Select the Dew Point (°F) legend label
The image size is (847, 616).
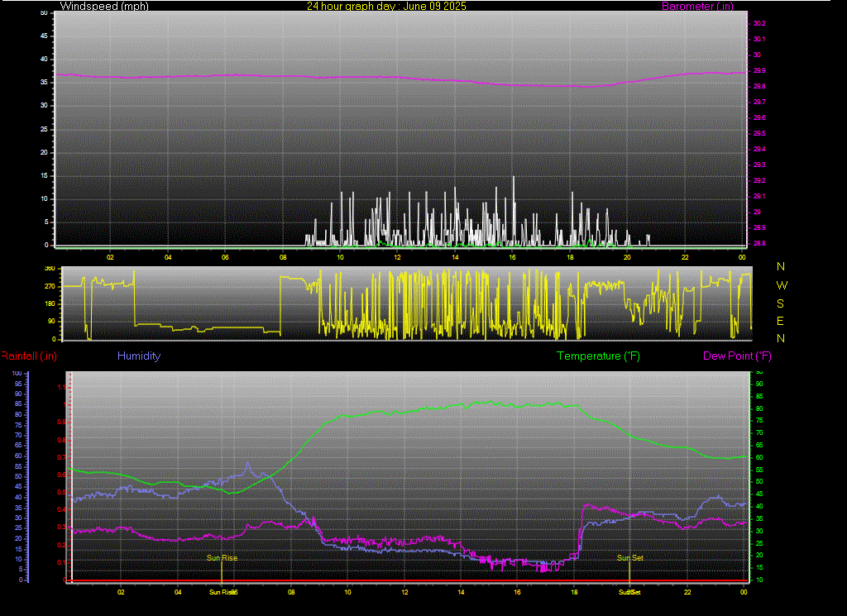coord(737,356)
